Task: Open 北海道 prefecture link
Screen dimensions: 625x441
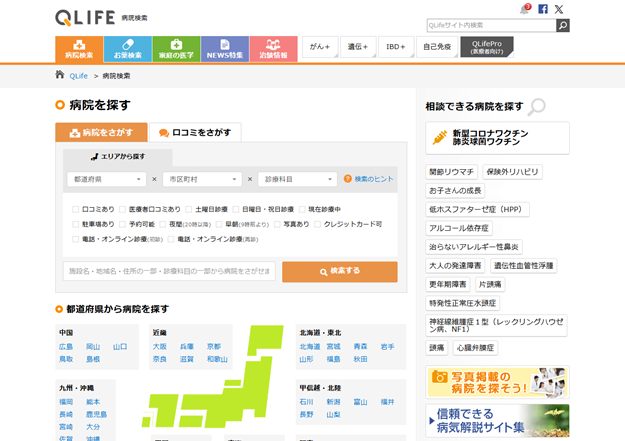Action: (310, 346)
